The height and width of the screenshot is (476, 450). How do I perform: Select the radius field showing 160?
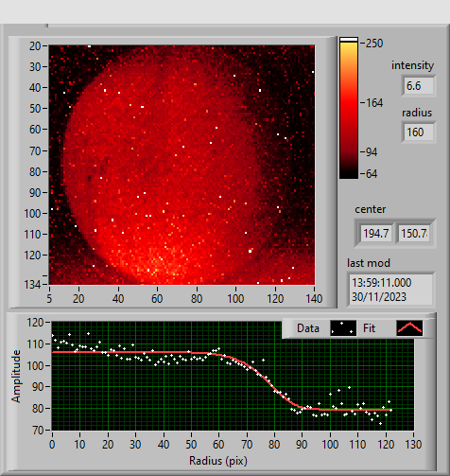tap(419, 132)
